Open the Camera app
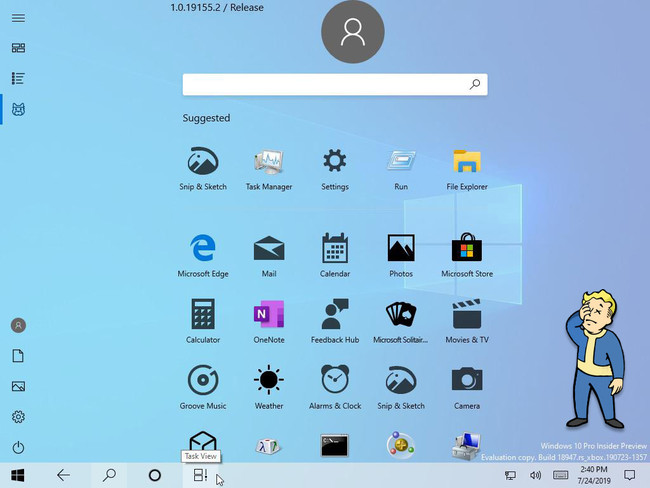The image size is (650, 488). [x=467, y=387]
